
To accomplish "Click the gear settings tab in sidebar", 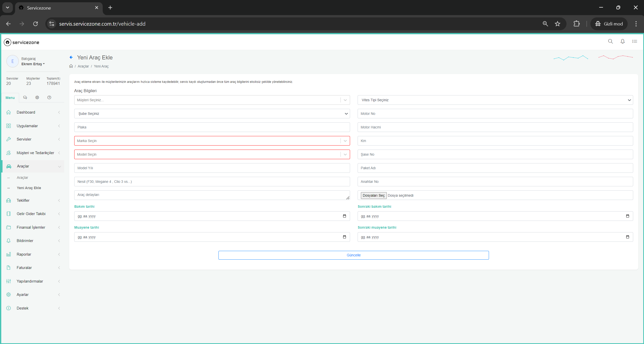I will [37, 97].
